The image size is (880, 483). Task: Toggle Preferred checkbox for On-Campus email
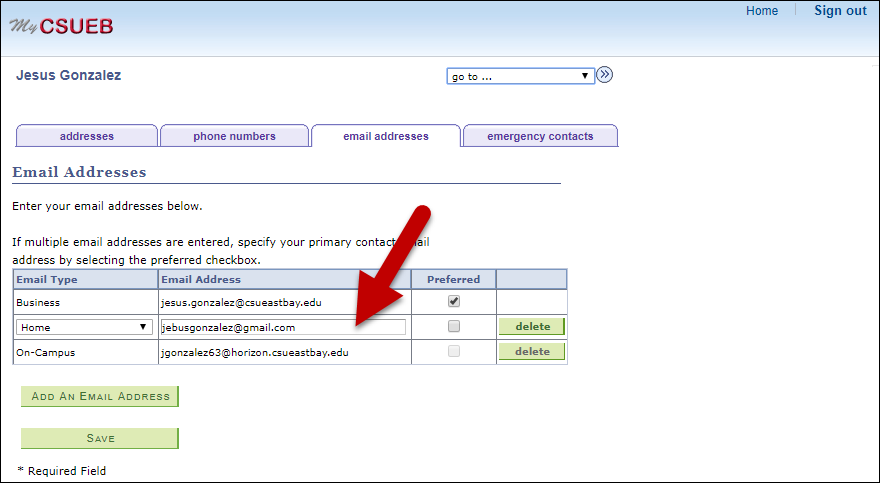[x=454, y=351]
